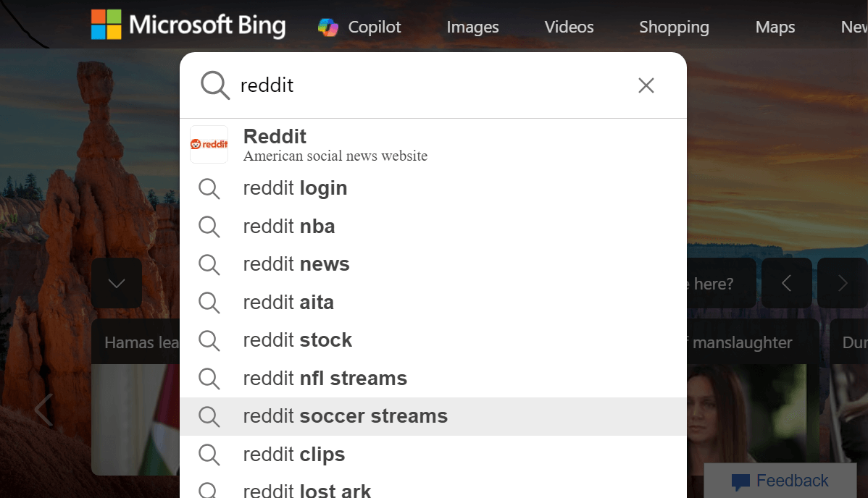This screenshot has width=868, height=498.
Task: Switch to Shopping tab
Action: [674, 27]
